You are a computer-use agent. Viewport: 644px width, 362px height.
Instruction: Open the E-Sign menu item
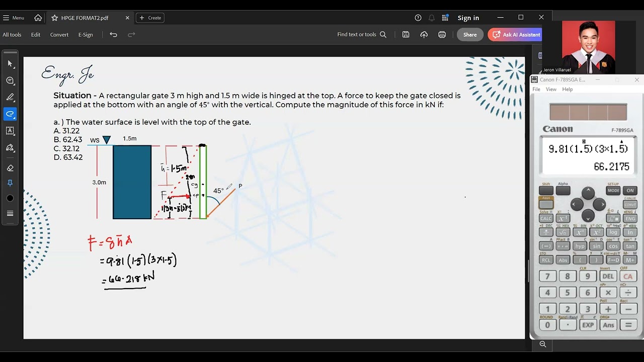coord(86,35)
